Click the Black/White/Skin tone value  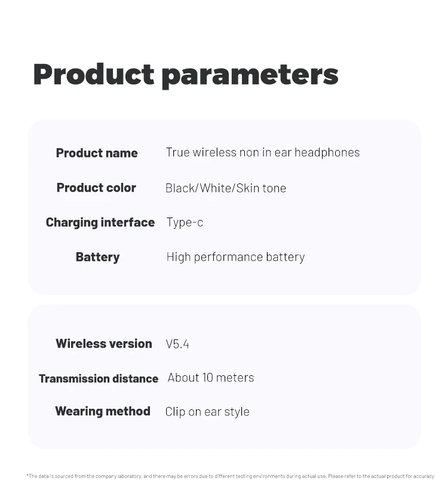[x=226, y=188]
